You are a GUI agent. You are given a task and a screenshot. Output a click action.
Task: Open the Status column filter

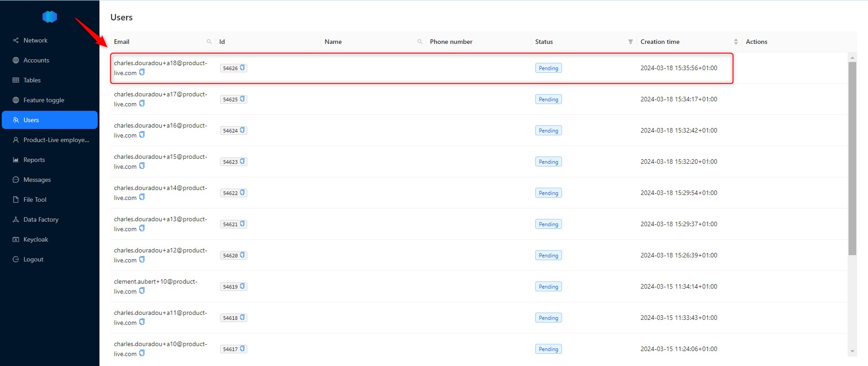click(630, 42)
